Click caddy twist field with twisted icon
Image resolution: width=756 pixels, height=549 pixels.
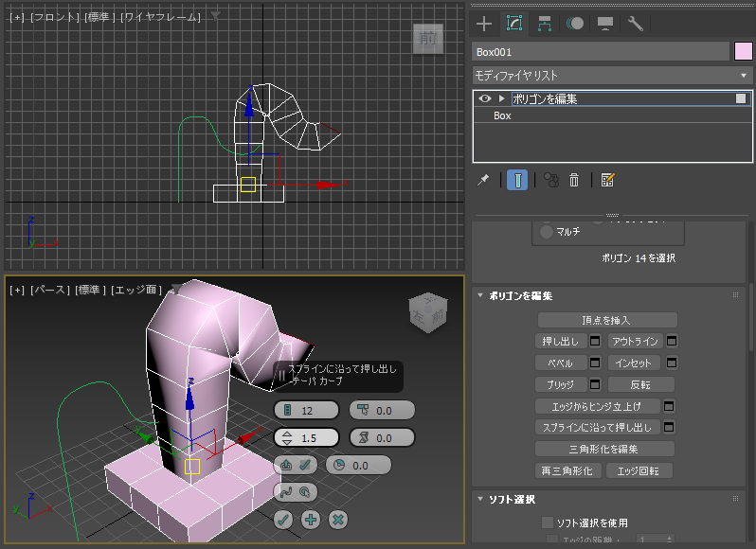pyautogui.click(x=382, y=437)
